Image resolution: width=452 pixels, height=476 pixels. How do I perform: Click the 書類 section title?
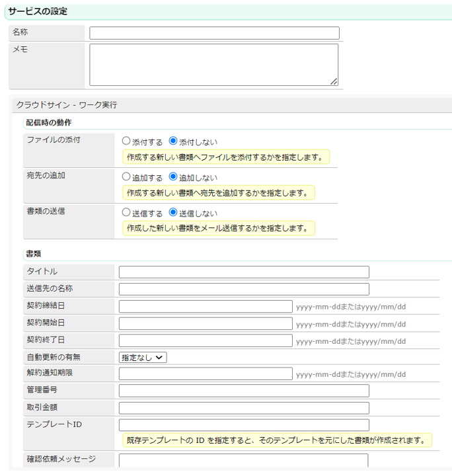pyautogui.click(x=33, y=254)
